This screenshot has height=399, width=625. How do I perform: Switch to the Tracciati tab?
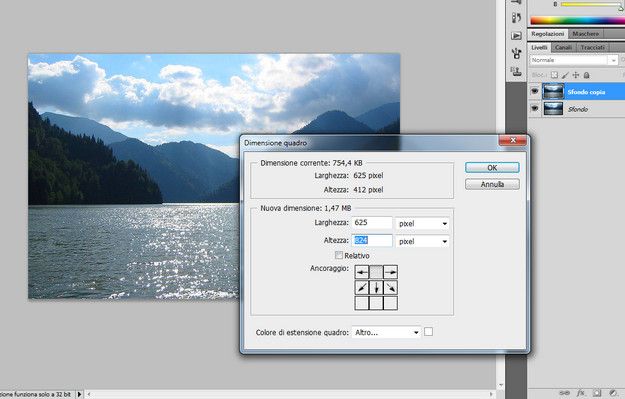[592, 47]
